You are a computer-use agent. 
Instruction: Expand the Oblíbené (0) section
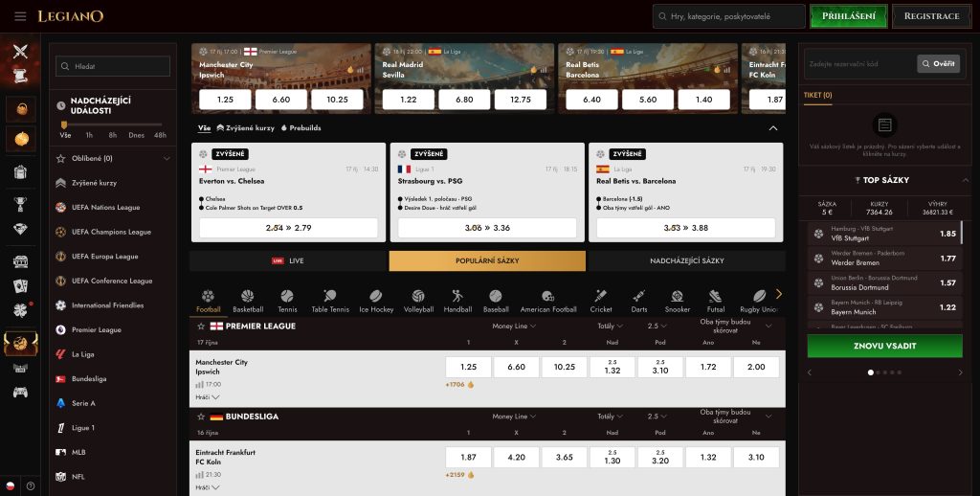[x=113, y=159]
